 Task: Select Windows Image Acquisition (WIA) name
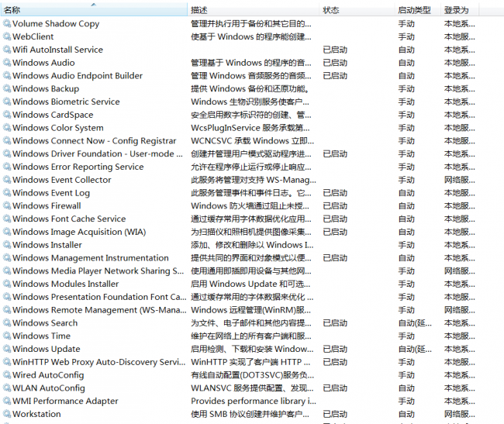[x=79, y=232]
